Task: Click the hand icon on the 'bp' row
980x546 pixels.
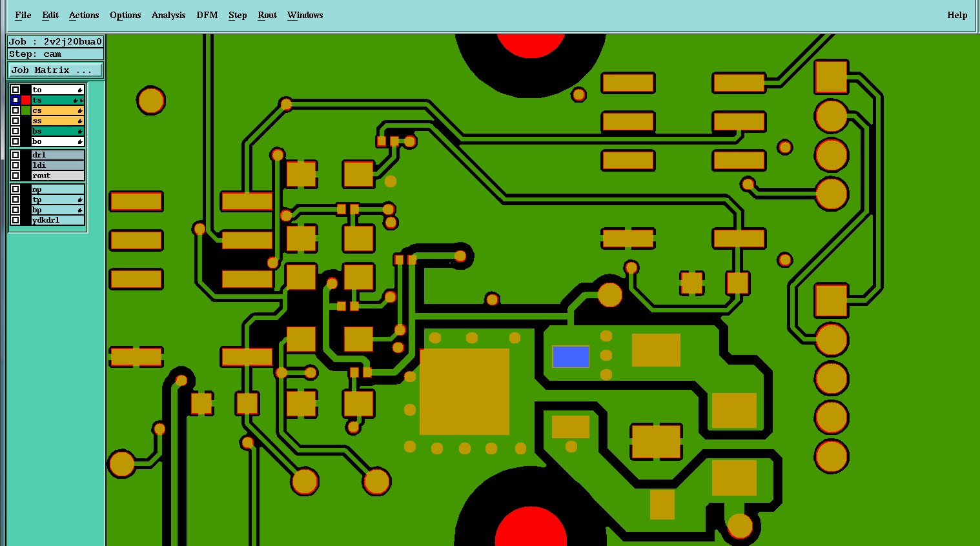Action: (x=80, y=210)
